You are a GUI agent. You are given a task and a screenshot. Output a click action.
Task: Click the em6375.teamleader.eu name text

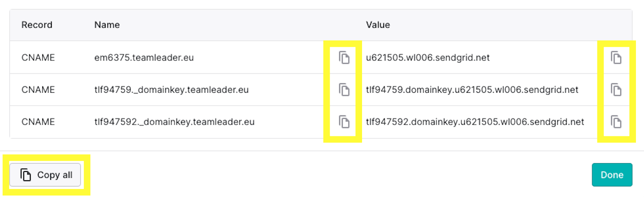point(144,57)
